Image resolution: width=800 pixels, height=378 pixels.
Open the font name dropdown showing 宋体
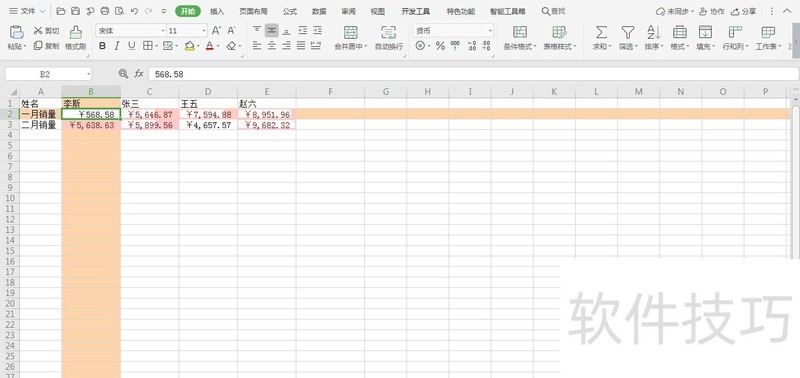131,31
